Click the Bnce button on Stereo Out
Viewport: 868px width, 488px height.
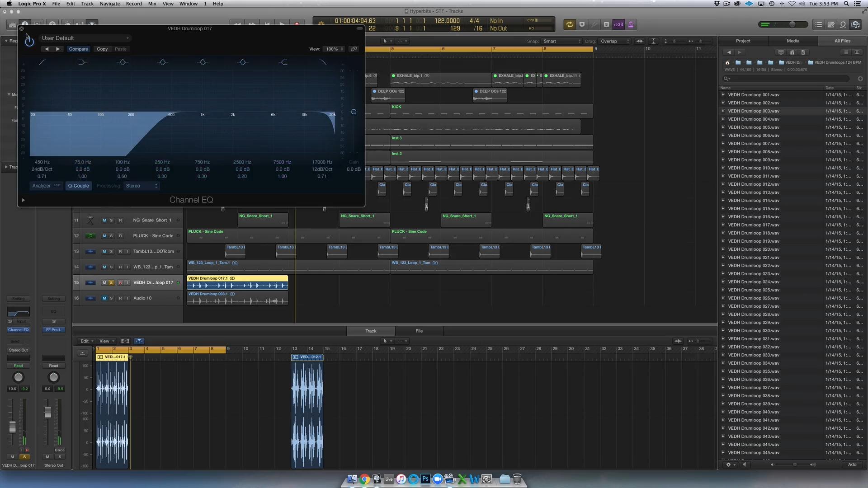[x=60, y=450]
